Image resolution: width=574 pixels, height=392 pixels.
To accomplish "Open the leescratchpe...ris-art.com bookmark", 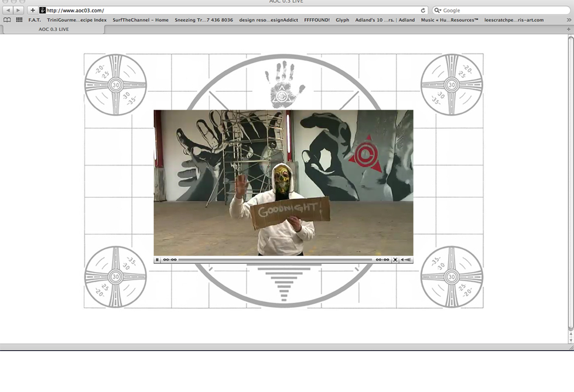I will tap(514, 20).
